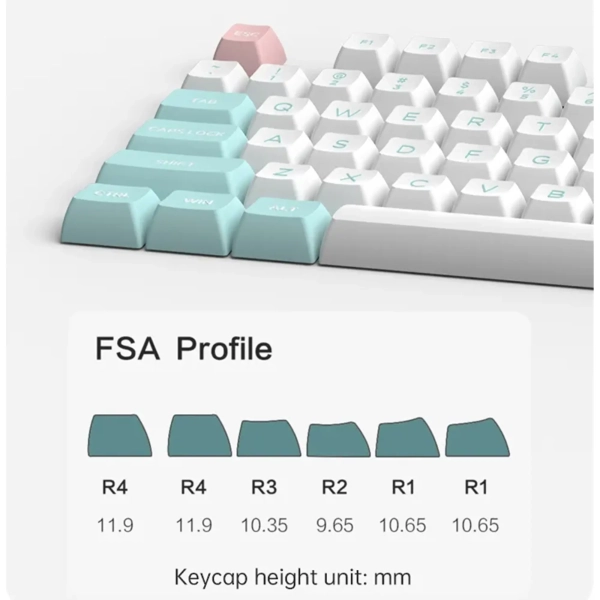600x600 pixels.
Task: Click the teal CAPS LOCK keycap
Action: tap(186, 139)
